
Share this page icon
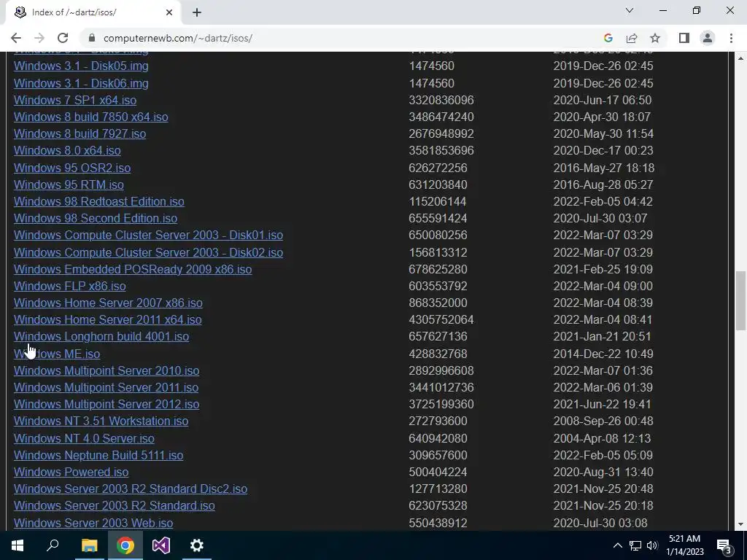click(x=632, y=38)
